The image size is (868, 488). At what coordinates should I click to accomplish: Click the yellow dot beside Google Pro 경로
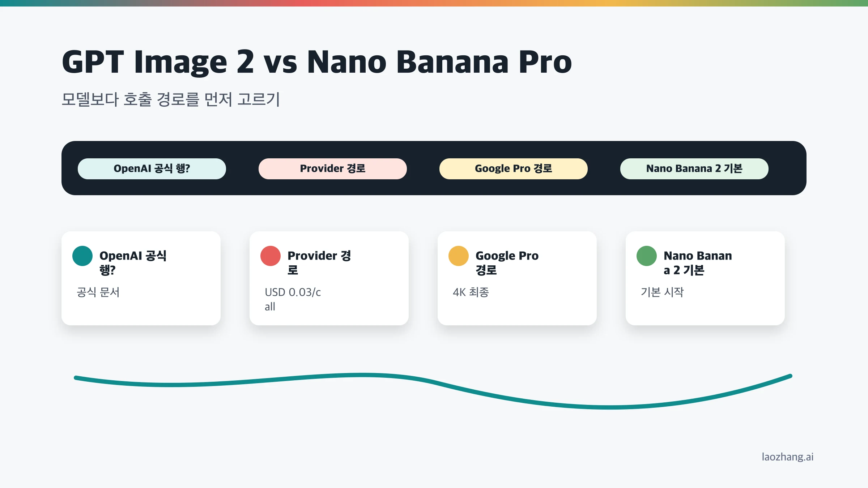459,256
